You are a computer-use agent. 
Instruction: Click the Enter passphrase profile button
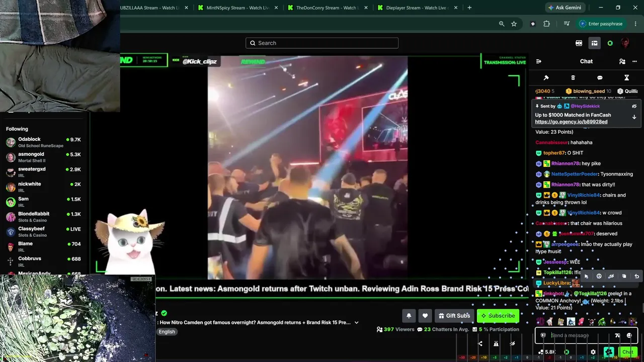[x=602, y=24]
